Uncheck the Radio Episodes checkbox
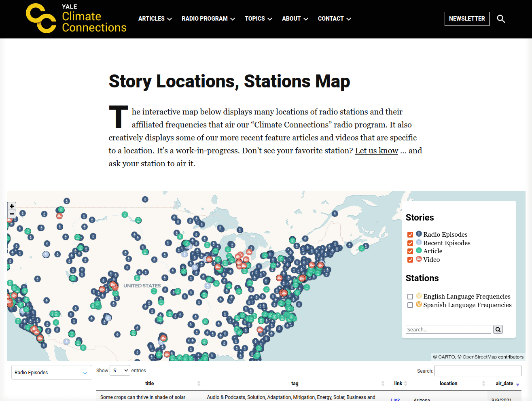The height and width of the screenshot is (401, 532). click(x=410, y=235)
